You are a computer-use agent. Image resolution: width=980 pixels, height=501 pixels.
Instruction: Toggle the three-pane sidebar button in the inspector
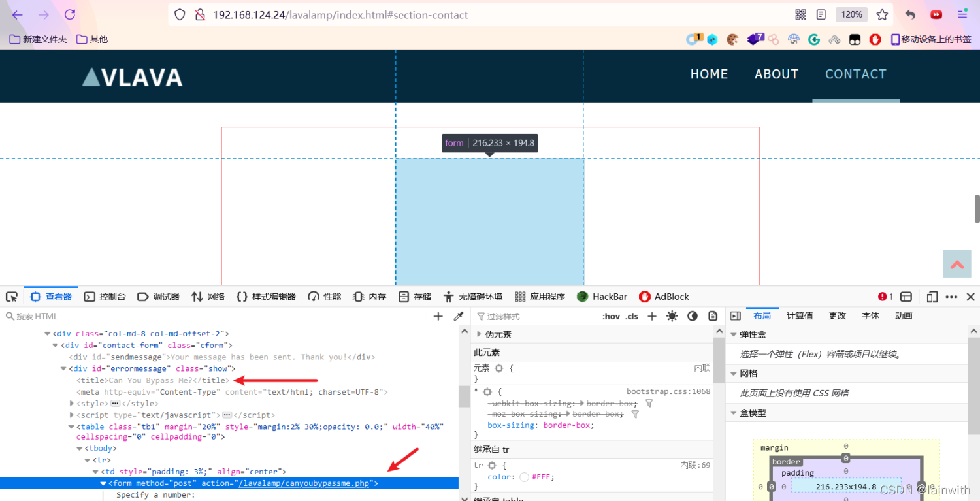pyautogui.click(x=735, y=316)
